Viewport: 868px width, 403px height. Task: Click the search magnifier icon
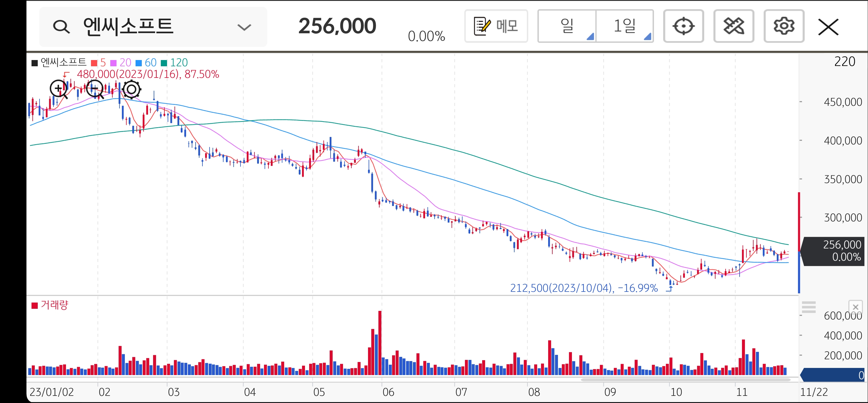coord(61,27)
